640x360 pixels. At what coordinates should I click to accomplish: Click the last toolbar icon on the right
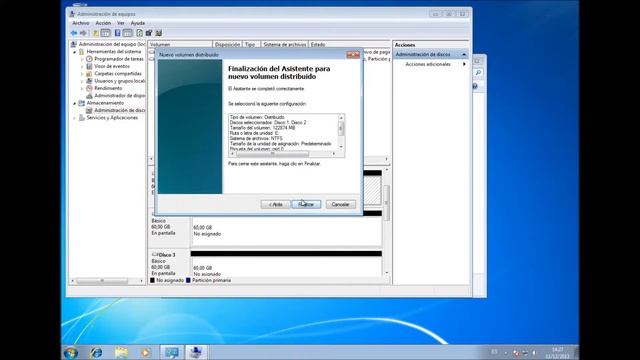159,33
